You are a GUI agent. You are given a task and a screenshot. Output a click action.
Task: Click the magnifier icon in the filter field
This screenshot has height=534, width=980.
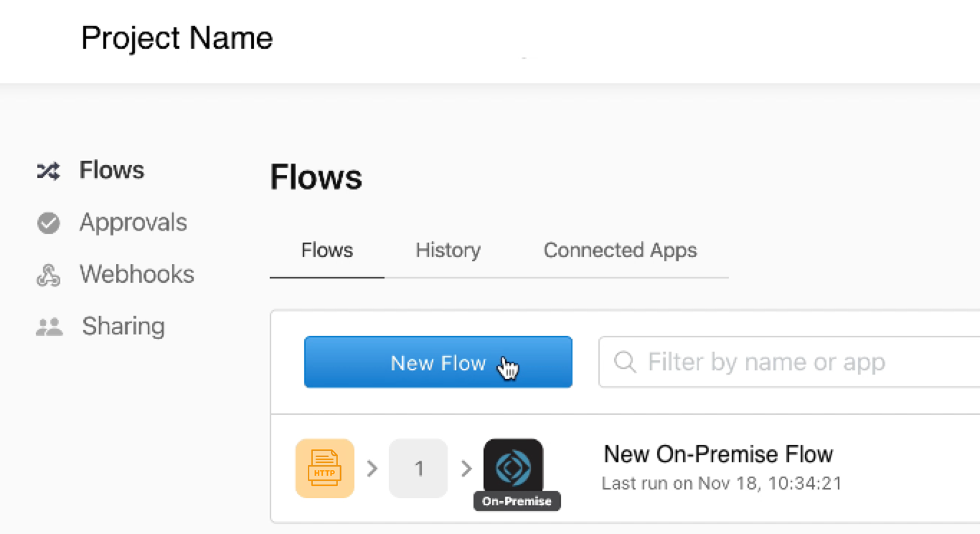[x=623, y=362]
